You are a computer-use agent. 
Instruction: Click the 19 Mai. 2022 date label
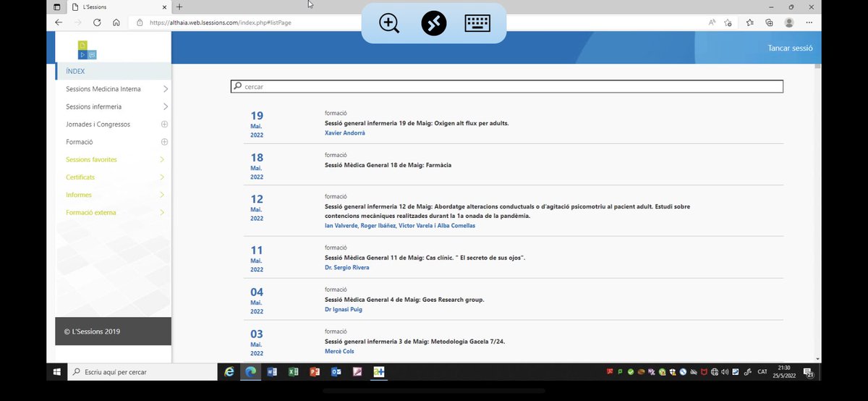pos(257,124)
